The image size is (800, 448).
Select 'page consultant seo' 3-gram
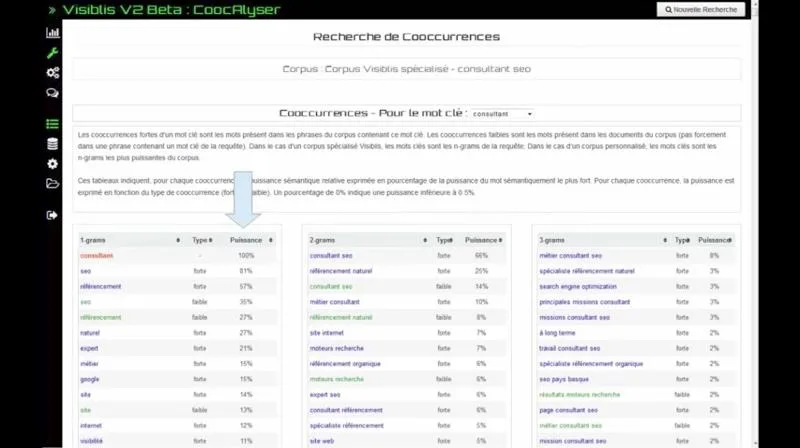click(x=568, y=410)
